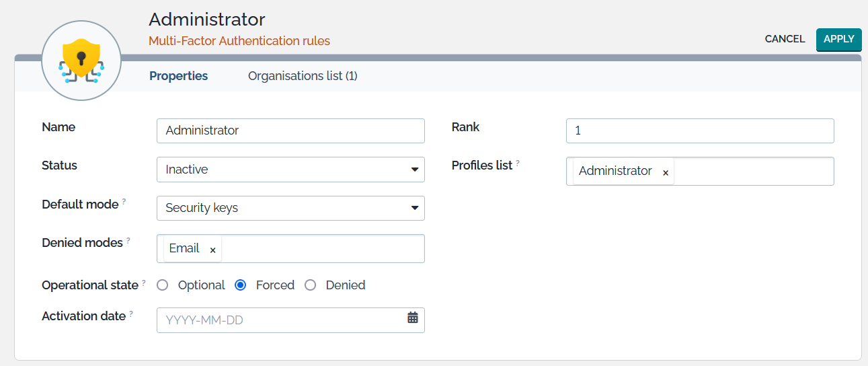Image resolution: width=868 pixels, height=366 pixels.
Task: Click the Apply button
Action: point(838,39)
